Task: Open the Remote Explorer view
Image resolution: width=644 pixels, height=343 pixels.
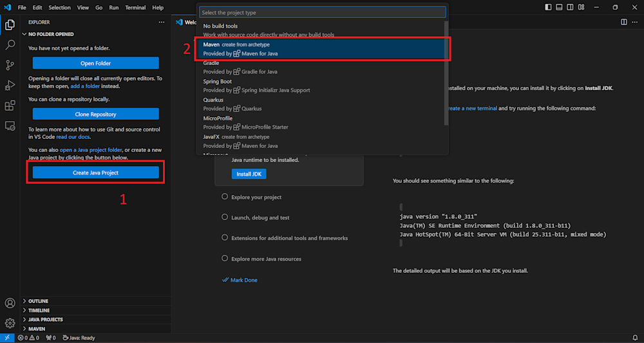Action: pos(10,125)
